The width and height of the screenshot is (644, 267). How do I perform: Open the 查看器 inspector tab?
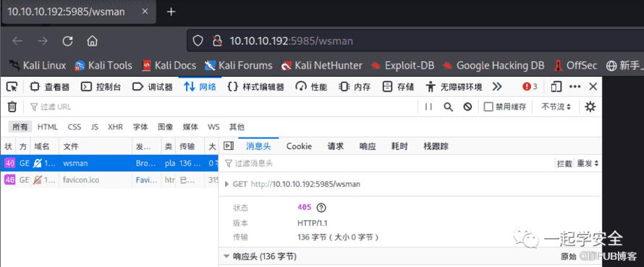coord(50,87)
